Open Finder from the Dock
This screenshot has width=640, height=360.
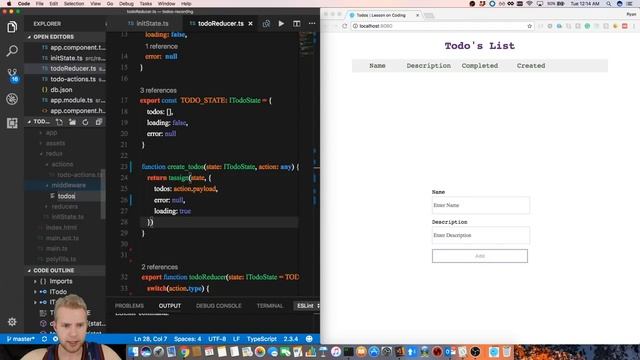pos(133,351)
